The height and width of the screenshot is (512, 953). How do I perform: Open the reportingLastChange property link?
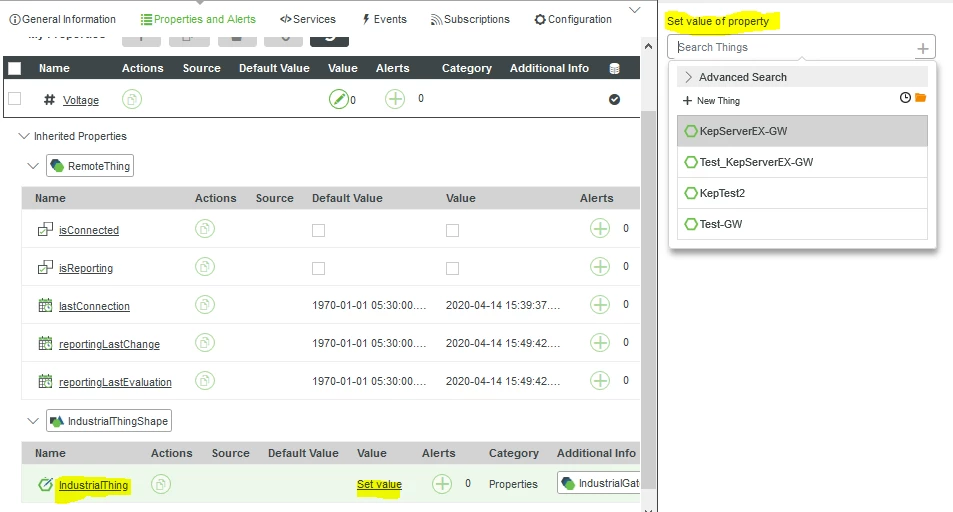click(109, 344)
